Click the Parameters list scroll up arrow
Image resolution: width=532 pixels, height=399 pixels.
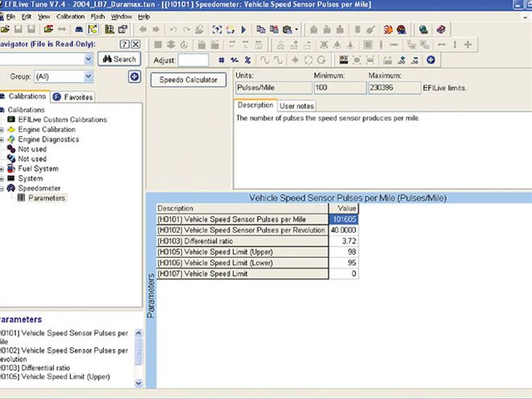[139, 333]
